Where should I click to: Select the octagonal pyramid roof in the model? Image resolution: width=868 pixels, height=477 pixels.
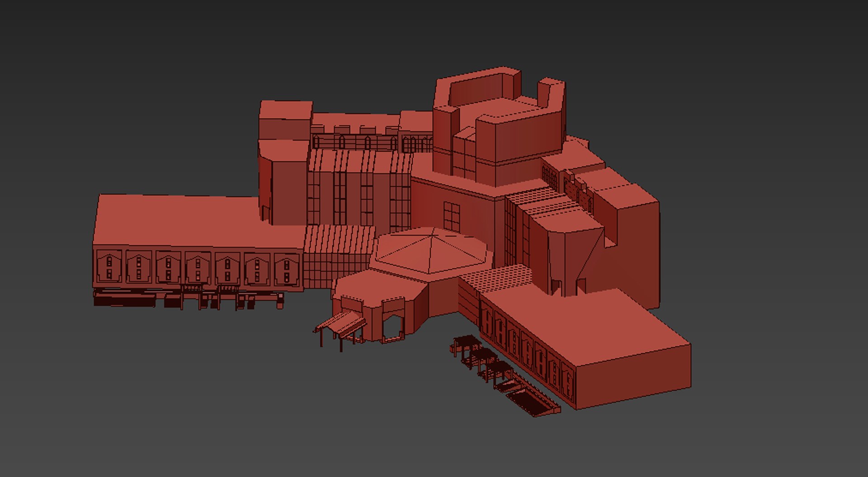[431, 251]
